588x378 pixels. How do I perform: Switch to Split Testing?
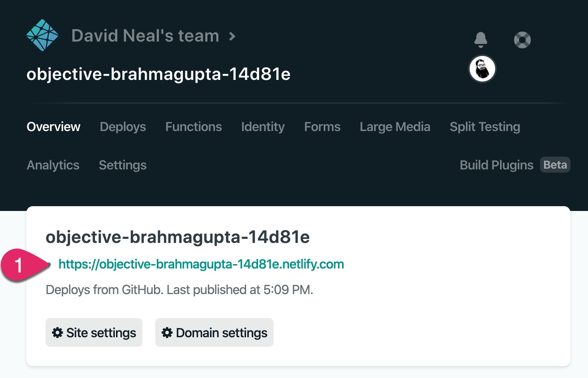point(485,127)
